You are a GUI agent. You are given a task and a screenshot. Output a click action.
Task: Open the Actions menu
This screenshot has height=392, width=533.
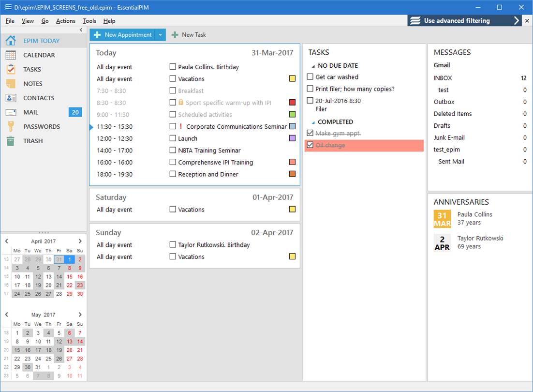click(x=66, y=21)
